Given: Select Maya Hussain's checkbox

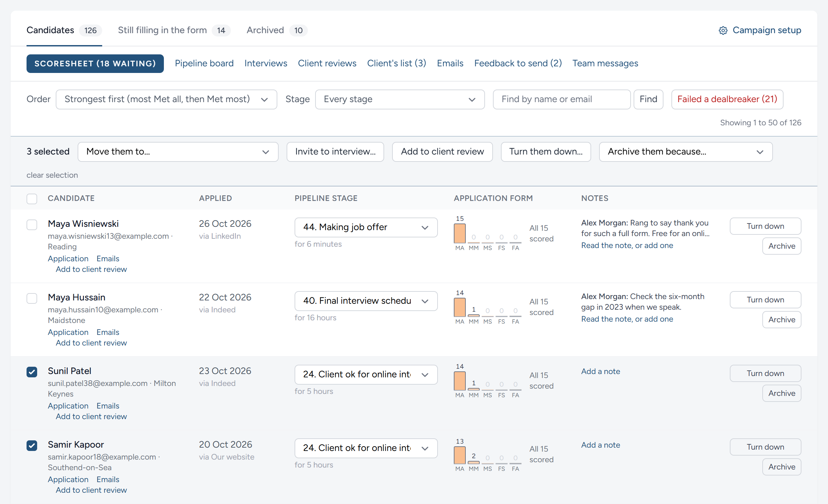Looking at the screenshot, I should (x=32, y=298).
